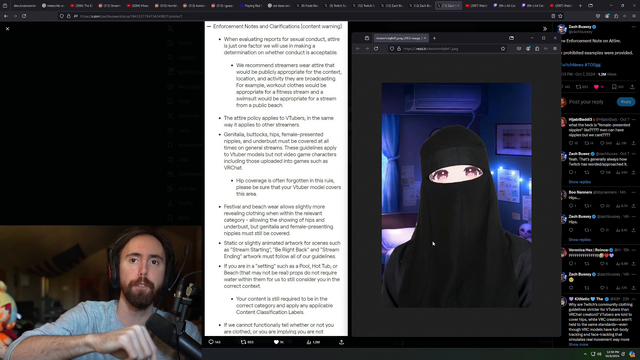Bookmark the reddit image with the star icon
This screenshot has height=360, width=640.
click(503, 49)
